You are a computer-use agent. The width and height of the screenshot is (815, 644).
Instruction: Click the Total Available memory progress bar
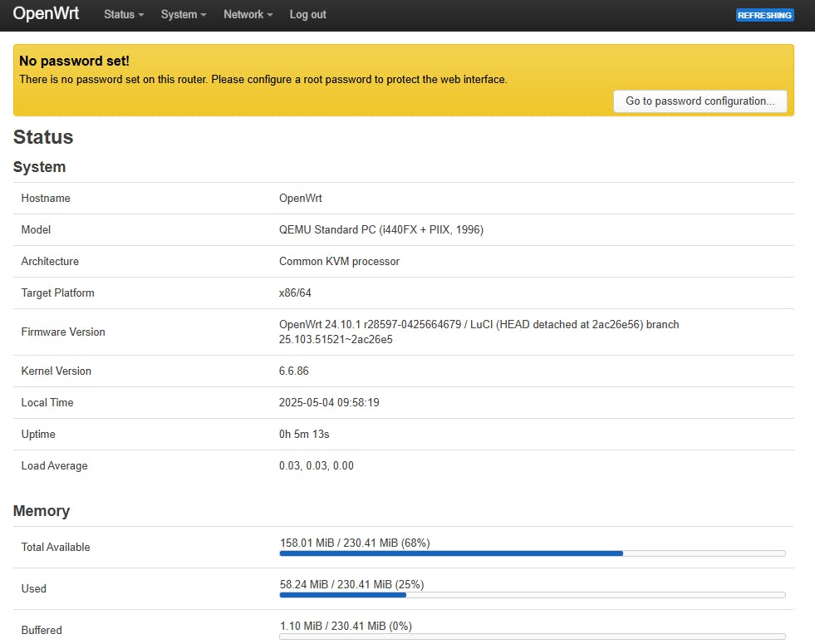(532, 553)
